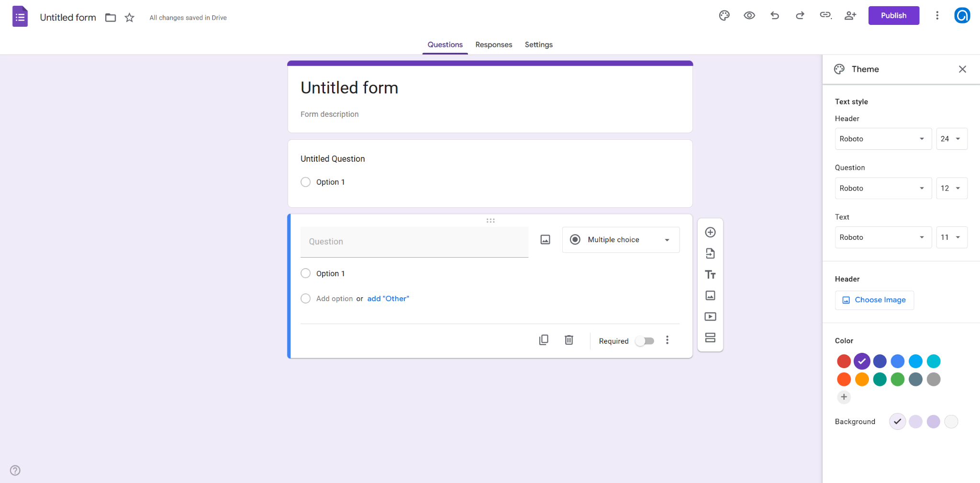Click the Add video icon
The width and height of the screenshot is (980, 483).
pyautogui.click(x=710, y=316)
